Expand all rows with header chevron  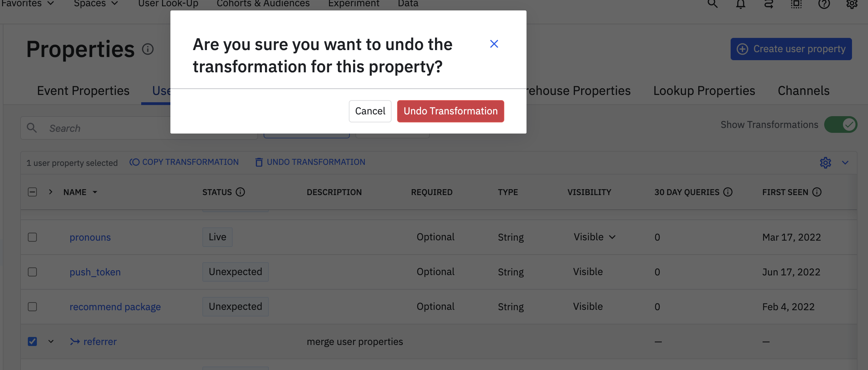(51, 192)
